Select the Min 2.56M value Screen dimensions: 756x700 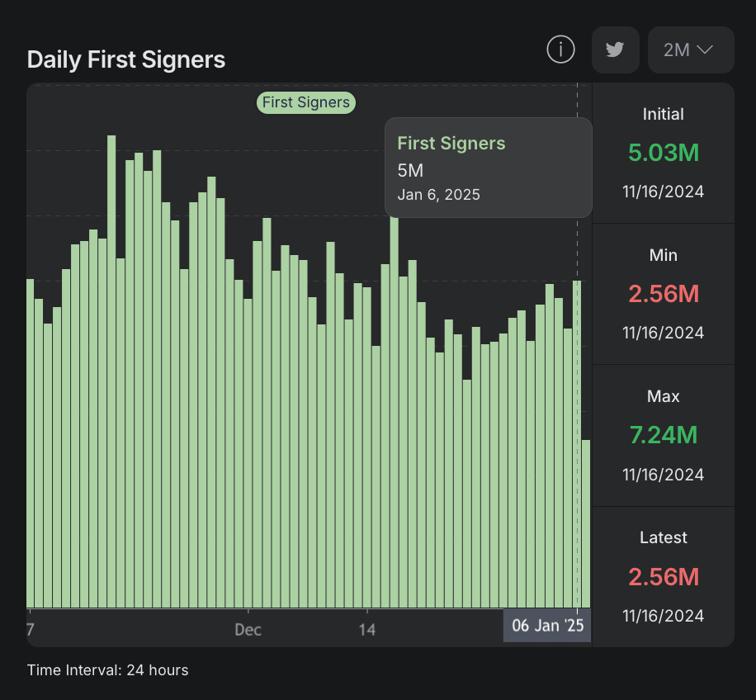point(663,294)
